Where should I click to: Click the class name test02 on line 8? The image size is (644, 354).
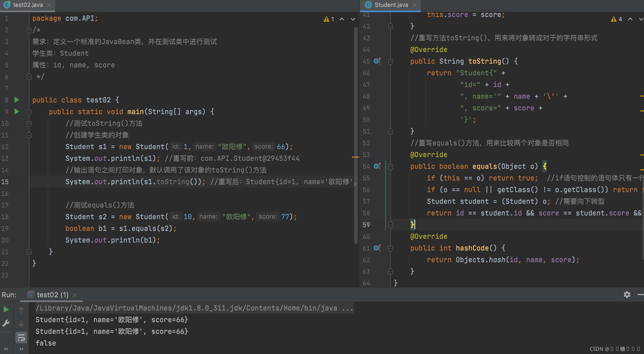pos(98,100)
